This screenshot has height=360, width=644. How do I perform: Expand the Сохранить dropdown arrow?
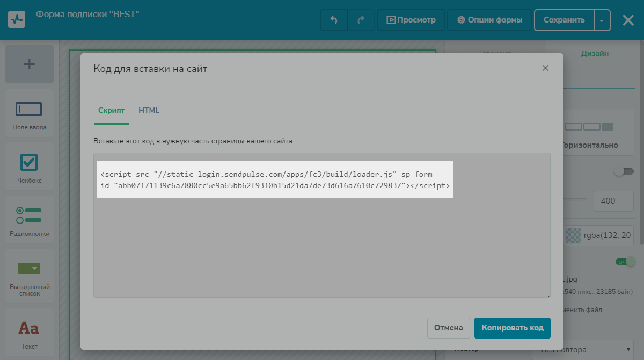602,20
